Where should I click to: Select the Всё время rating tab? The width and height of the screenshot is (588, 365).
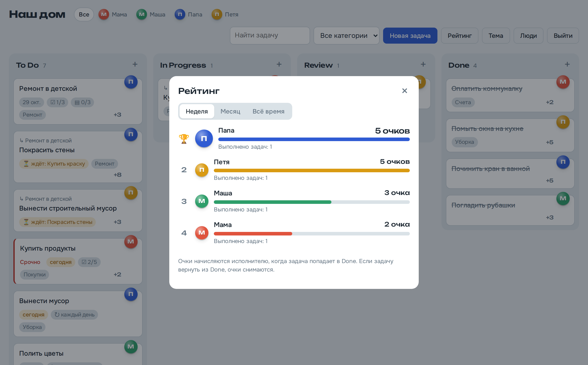coord(268,111)
